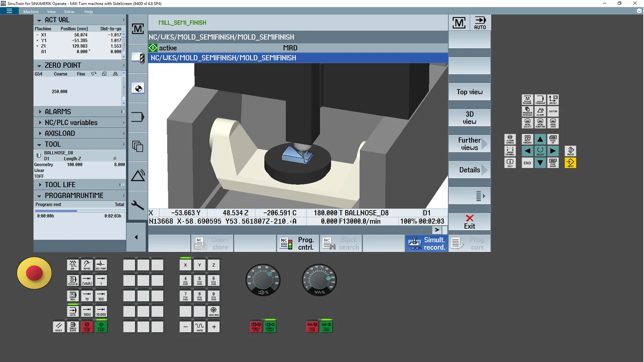644x362 pixels.
Task: Click the ALARM key on the side keypad
Action: coord(540,111)
